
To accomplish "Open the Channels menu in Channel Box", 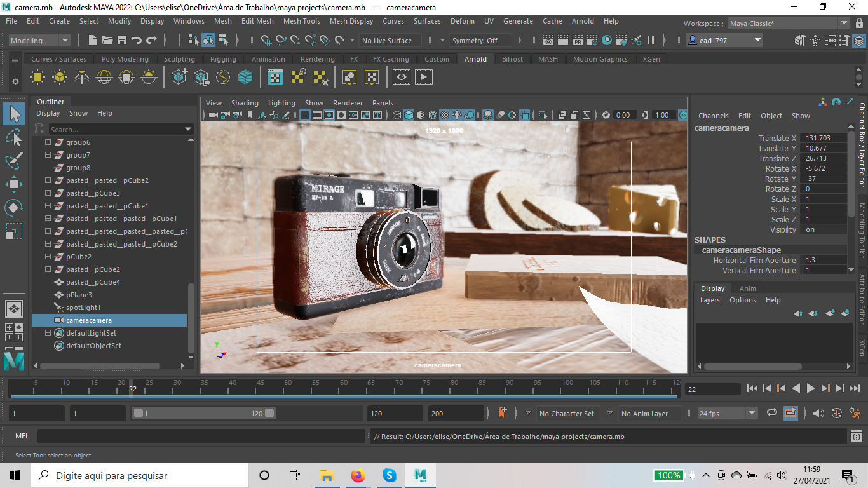I will 714,116.
